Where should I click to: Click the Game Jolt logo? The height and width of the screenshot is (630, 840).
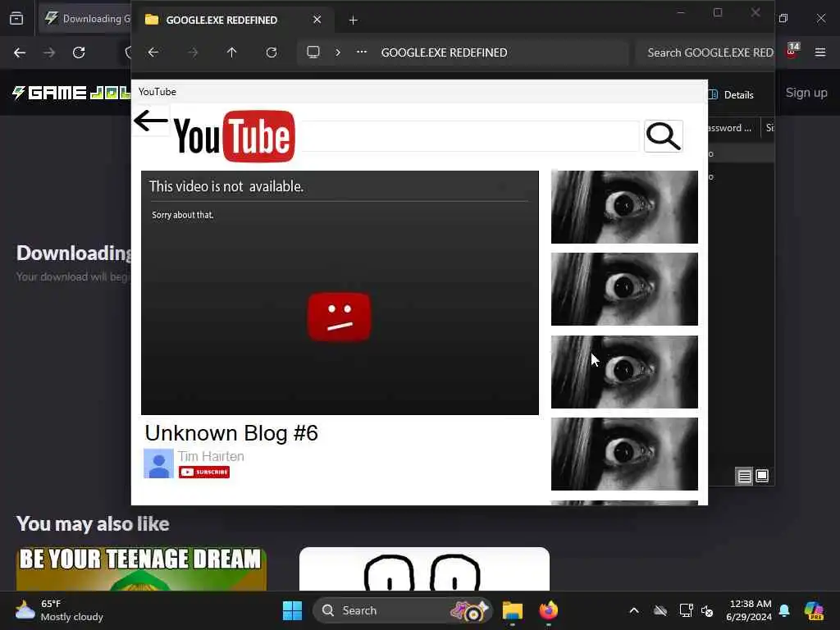(x=71, y=94)
